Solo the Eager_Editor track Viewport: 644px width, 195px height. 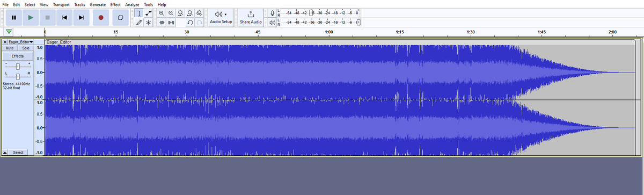(25, 48)
